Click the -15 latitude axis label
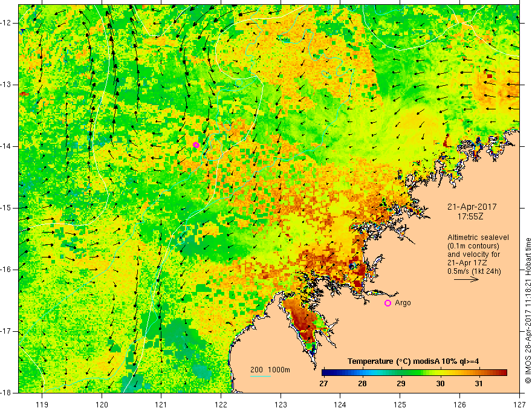 [x=7, y=208]
